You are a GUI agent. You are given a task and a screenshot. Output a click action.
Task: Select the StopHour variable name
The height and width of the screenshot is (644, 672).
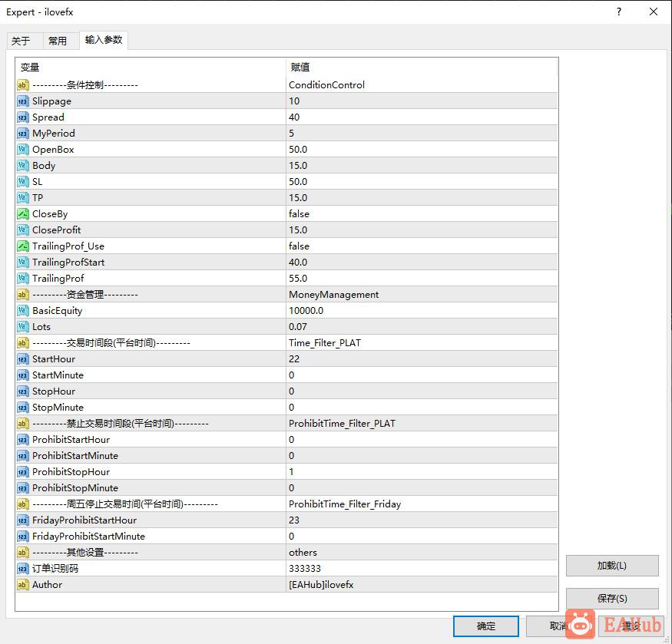click(54, 391)
